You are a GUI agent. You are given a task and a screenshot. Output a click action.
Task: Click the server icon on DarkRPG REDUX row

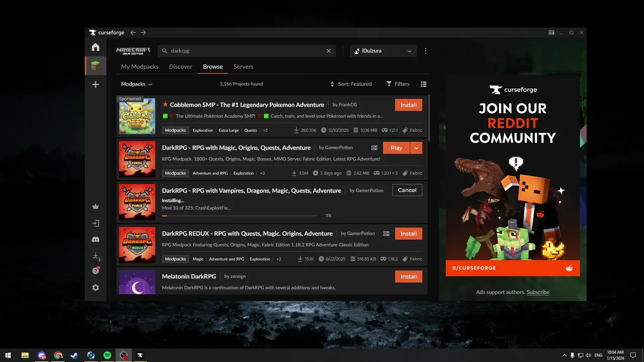tap(386, 234)
